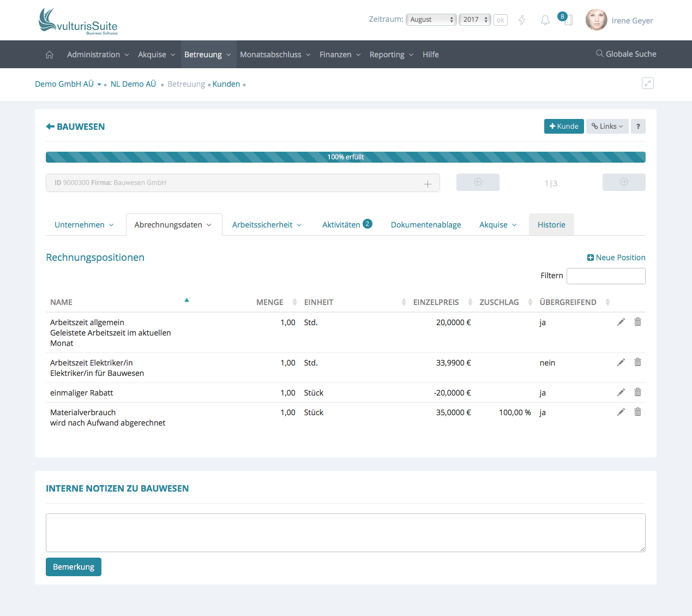Expand the Links dropdown button
This screenshot has height=616, width=692.
tap(607, 127)
